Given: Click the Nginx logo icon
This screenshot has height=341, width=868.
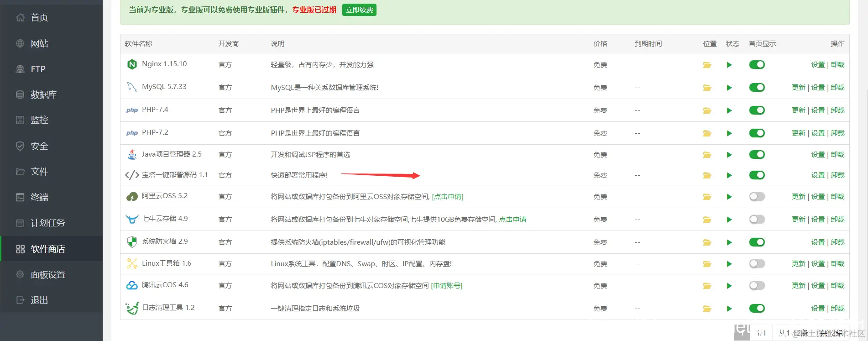Looking at the screenshot, I should [x=132, y=64].
